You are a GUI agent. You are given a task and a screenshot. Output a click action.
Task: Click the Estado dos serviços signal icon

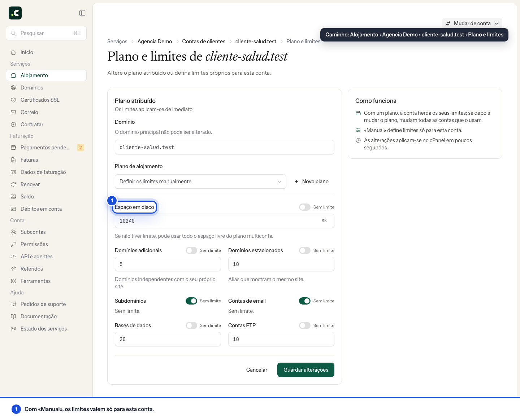click(x=13, y=329)
